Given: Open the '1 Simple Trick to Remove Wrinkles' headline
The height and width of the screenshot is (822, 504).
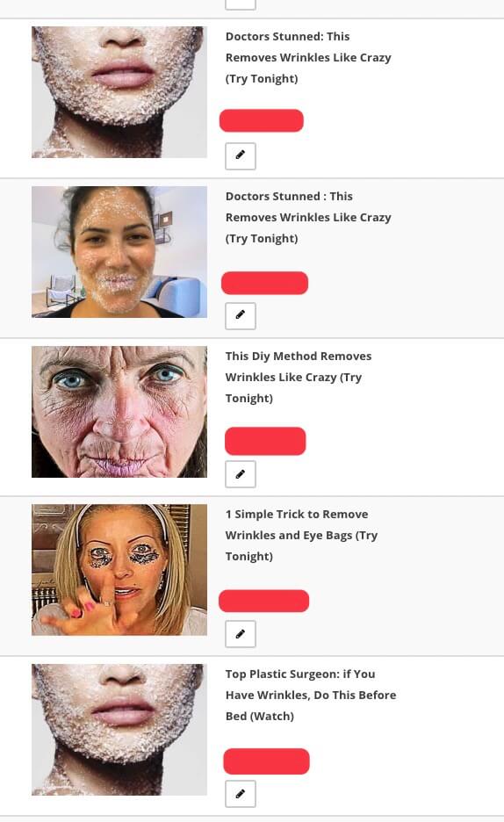Looking at the screenshot, I should [x=301, y=535].
